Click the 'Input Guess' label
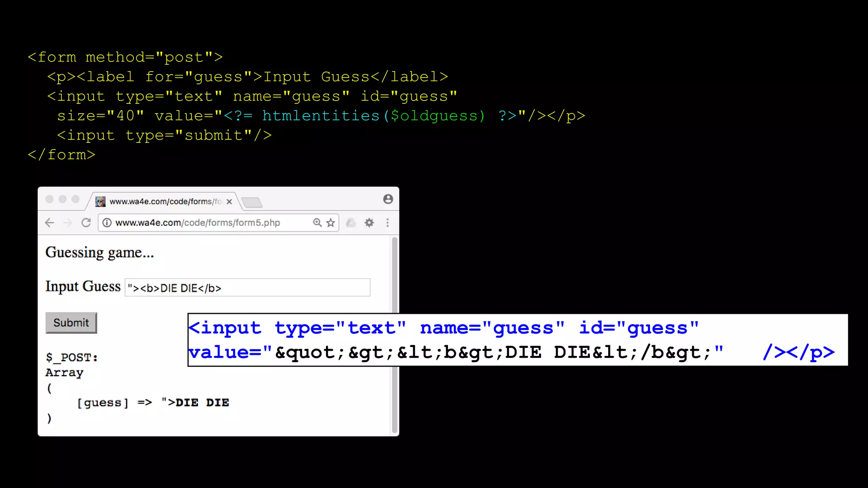 83,286
